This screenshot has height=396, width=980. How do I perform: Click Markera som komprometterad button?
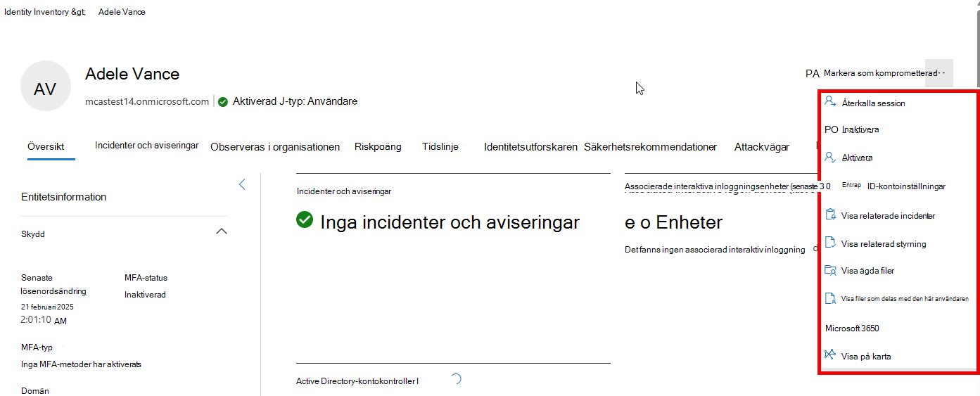(880, 73)
